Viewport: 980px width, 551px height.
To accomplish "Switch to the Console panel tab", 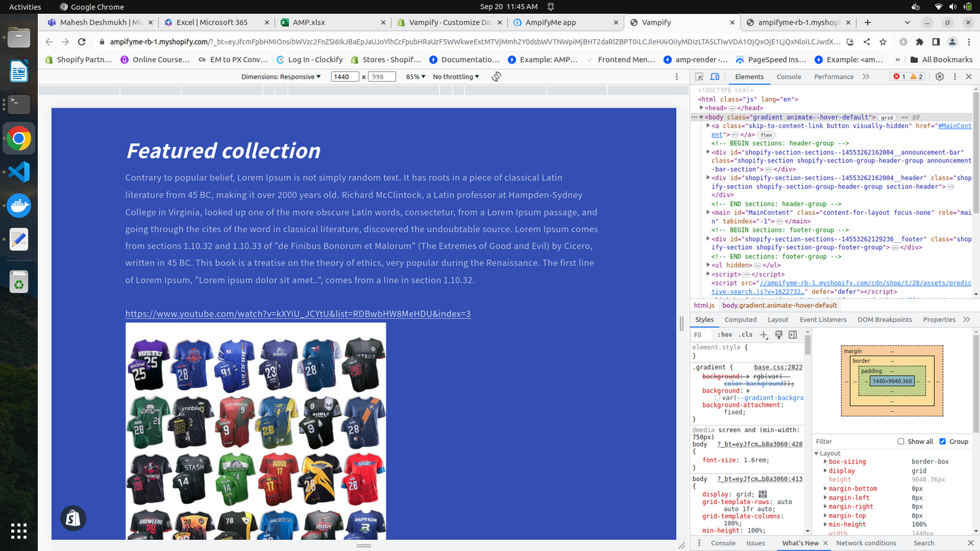I will (x=789, y=76).
